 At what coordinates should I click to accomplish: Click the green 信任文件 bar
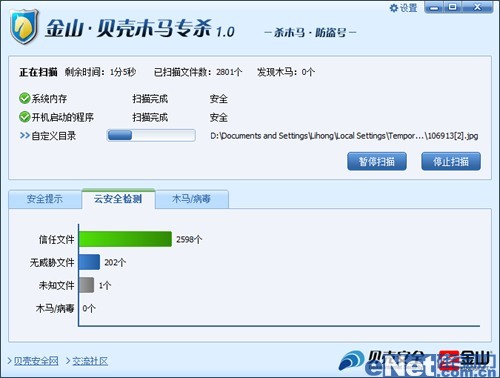[125, 239]
